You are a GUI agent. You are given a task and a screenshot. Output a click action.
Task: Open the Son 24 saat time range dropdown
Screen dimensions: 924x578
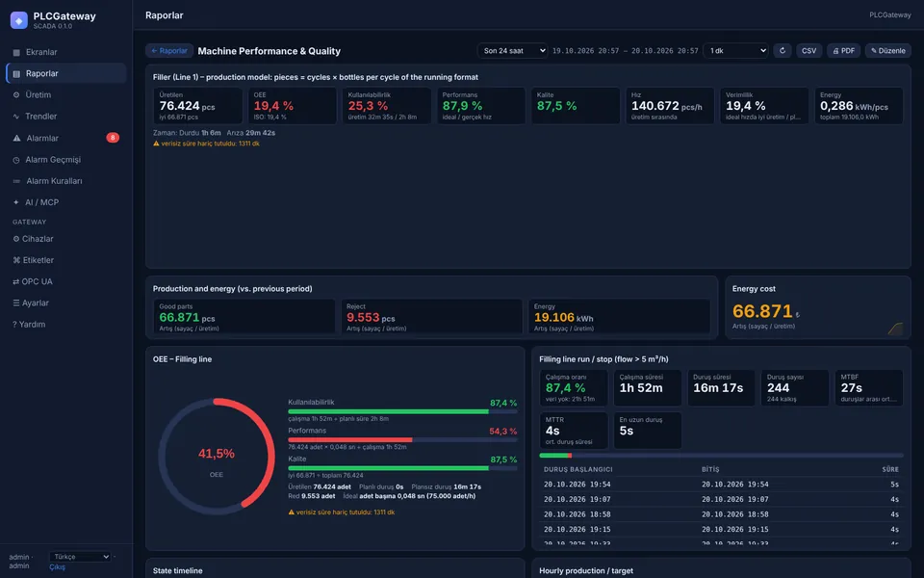click(x=512, y=51)
